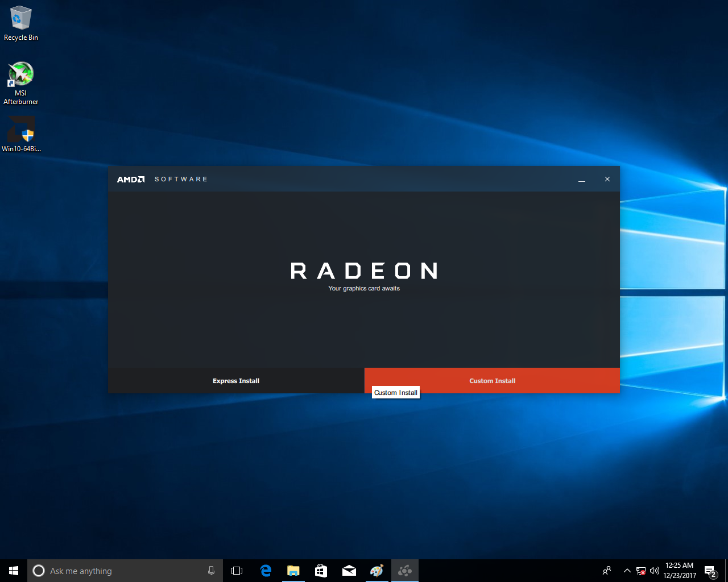Open the volume control in system tray
The width and height of the screenshot is (728, 582).
click(x=655, y=571)
